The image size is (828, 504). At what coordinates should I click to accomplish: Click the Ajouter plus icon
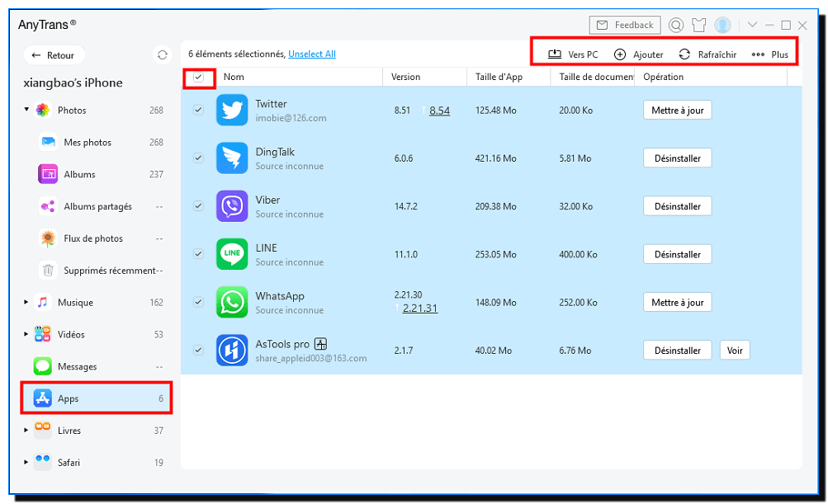tap(620, 54)
